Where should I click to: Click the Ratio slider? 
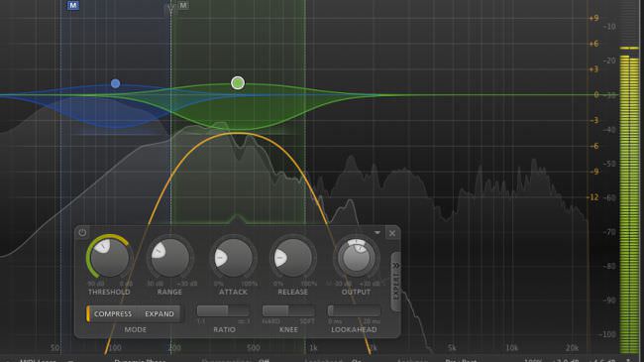click(223, 311)
